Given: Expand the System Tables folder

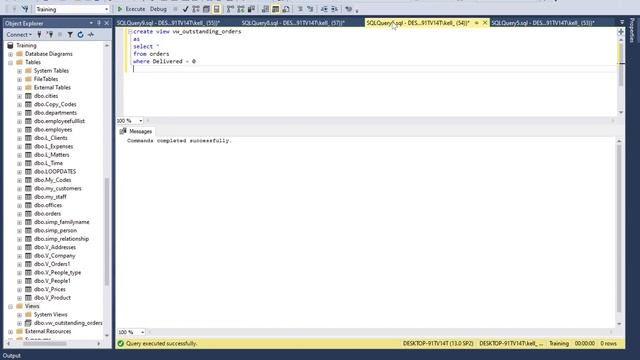Looking at the screenshot, I should (19, 71).
